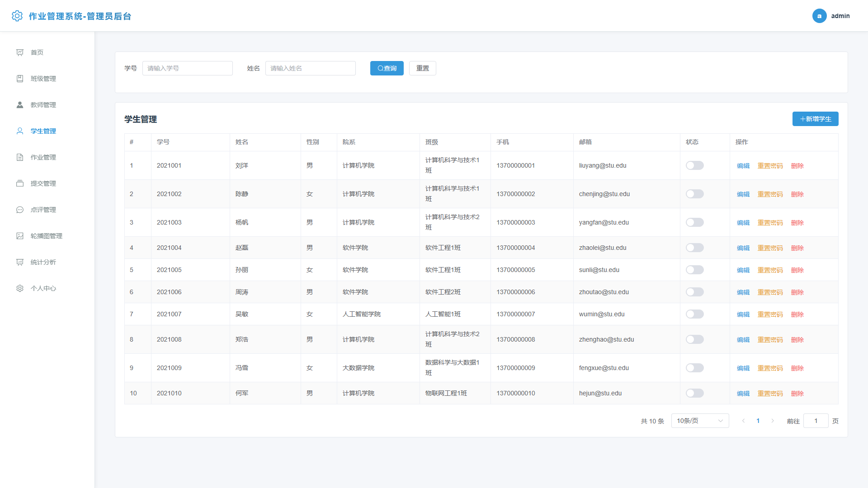
Task: Click the 首页 home icon in sidebar
Action: coord(20,52)
